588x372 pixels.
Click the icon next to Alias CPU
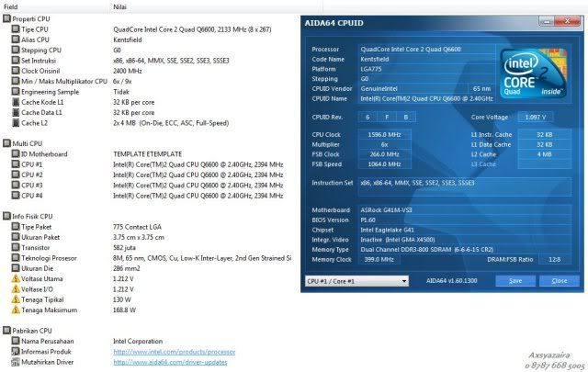(16, 39)
